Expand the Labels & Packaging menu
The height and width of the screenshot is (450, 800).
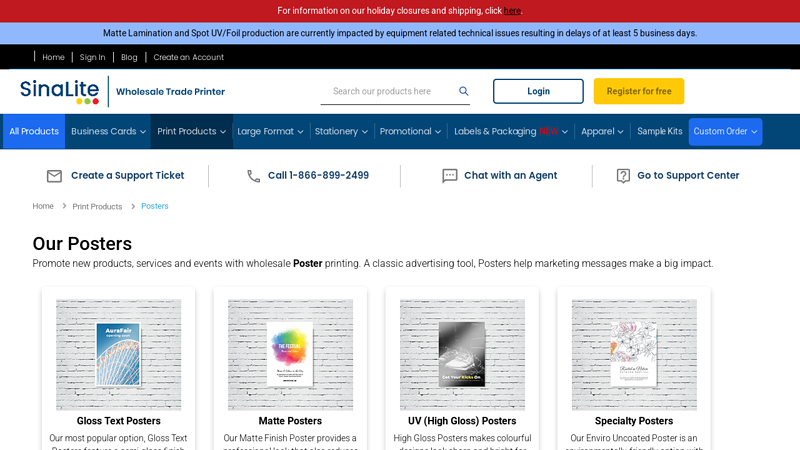[510, 132]
